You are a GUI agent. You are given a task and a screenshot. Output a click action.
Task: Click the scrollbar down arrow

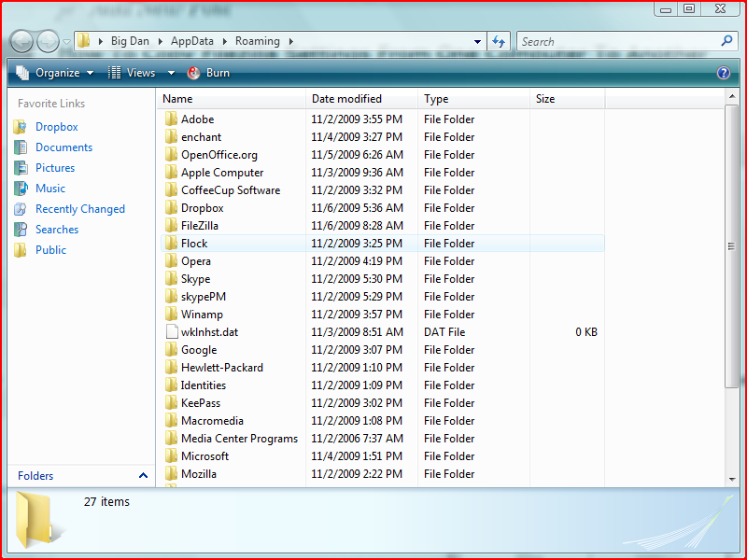[x=732, y=480]
